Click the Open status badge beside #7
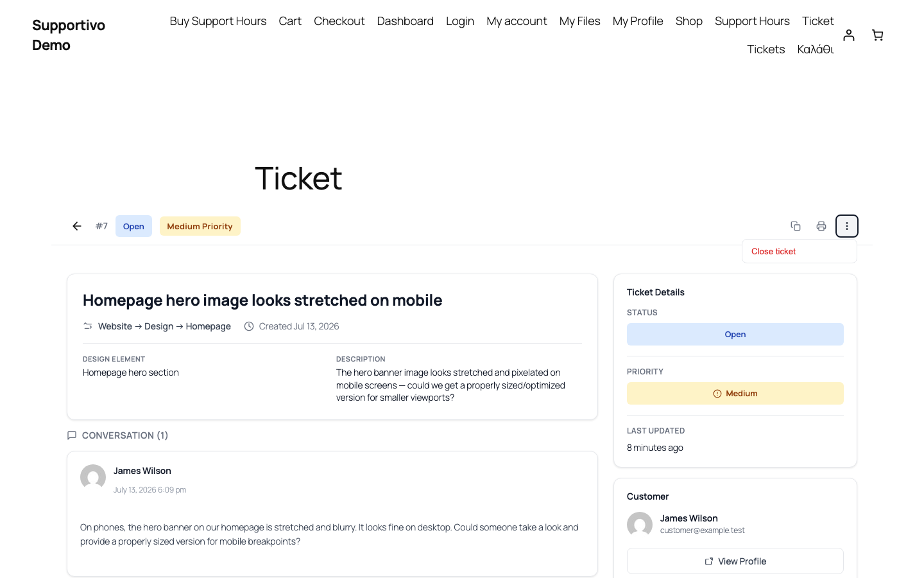 (x=133, y=226)
